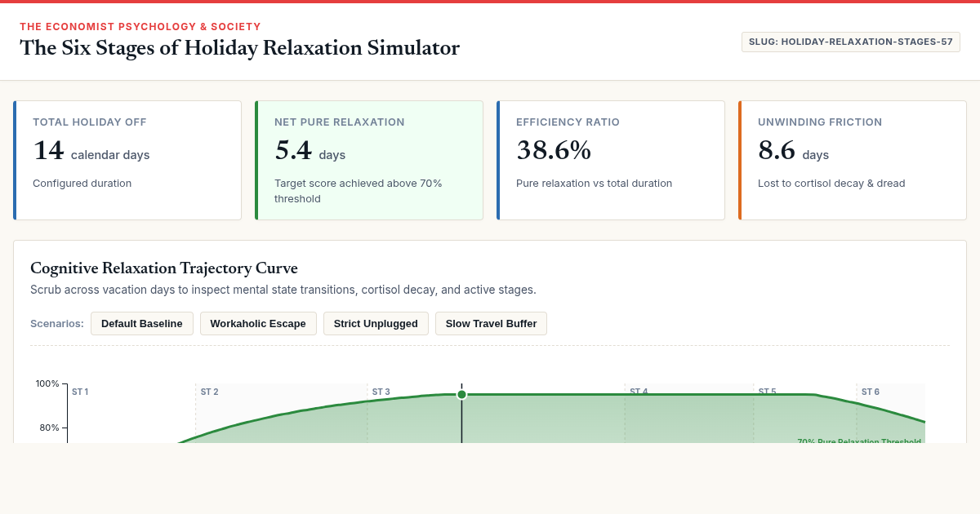Click The Economist Psychology & Society header
The width and height of the screenshot is (980, 514).
140,26
